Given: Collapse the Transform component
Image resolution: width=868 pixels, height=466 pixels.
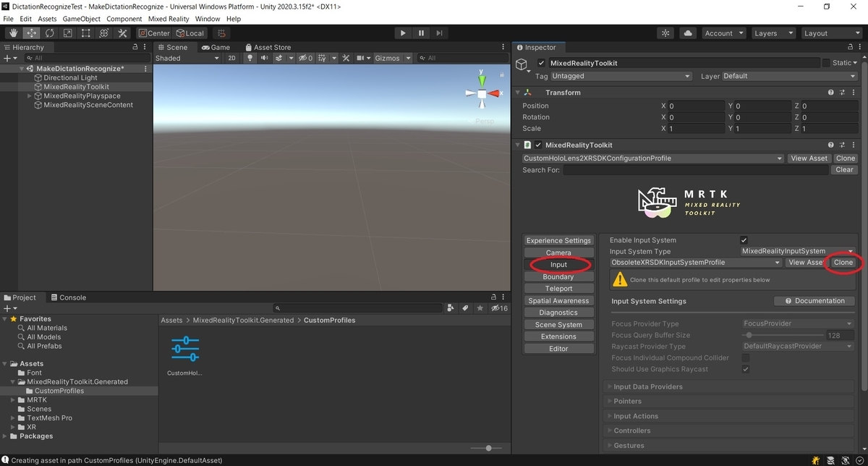Looking at the screenshot, I should (x=518, y=93).
